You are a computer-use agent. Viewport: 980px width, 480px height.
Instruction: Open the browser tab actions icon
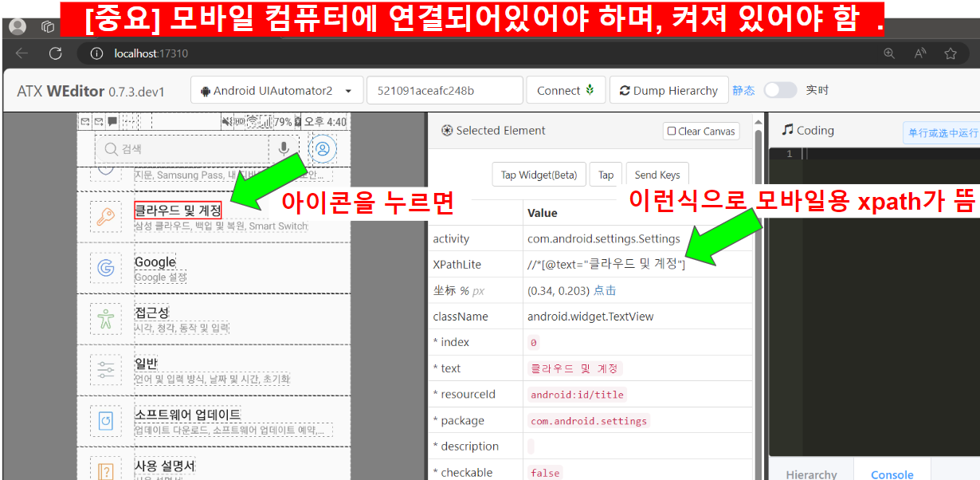47,27
